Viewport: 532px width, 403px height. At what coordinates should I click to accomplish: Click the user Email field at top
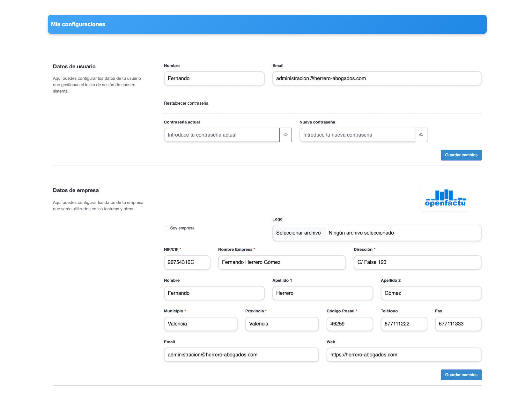[376, 78]
